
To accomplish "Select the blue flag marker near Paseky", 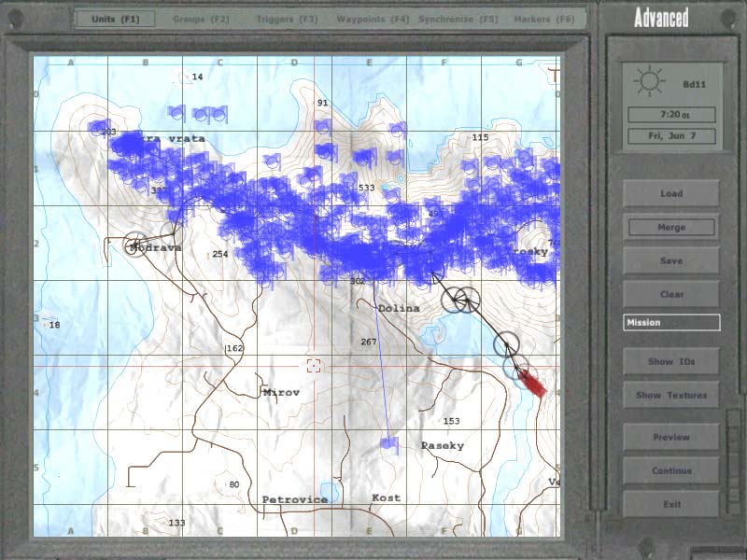I will point(389,445).
